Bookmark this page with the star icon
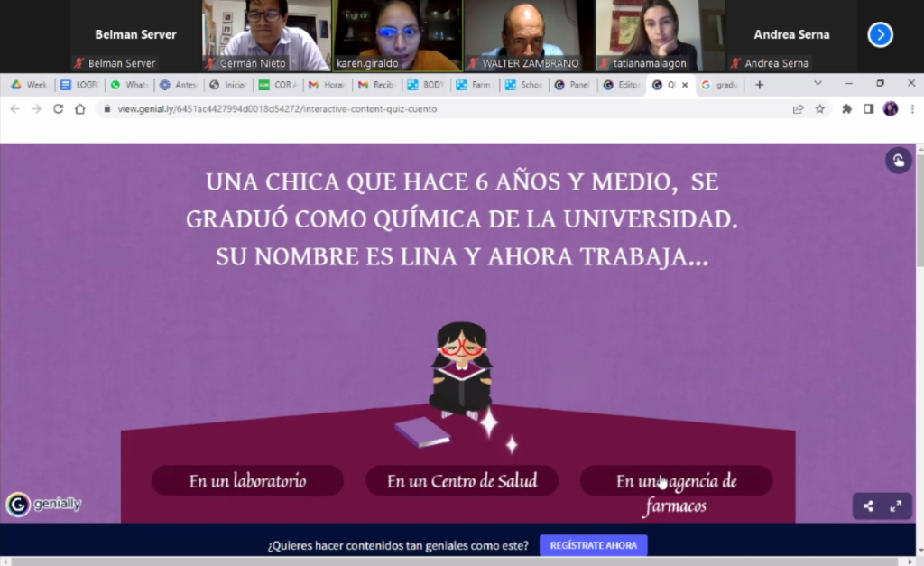The width and height of the screenshot is (924, 566). point(820,109)
